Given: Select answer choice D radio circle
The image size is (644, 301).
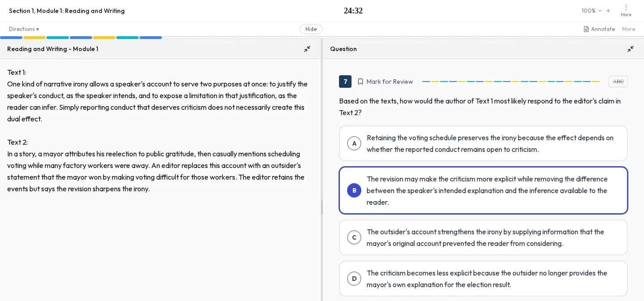Looking at the screenshot, I should (354, 279).
